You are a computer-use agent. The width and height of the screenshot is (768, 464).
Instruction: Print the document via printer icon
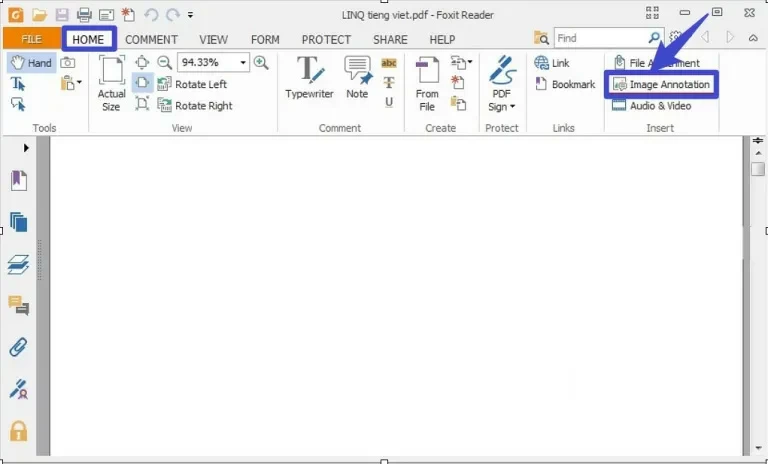pyautogui.click(x=84, y=15)
